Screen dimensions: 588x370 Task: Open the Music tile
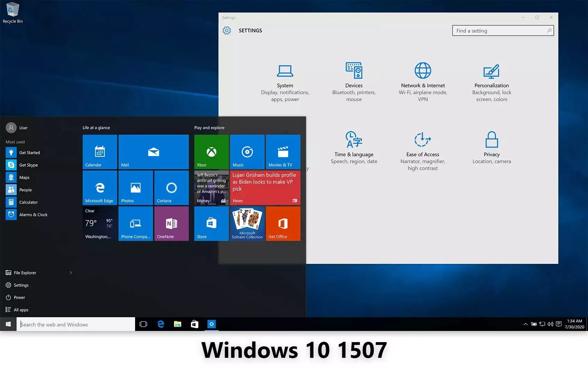(x=247, y=152)
